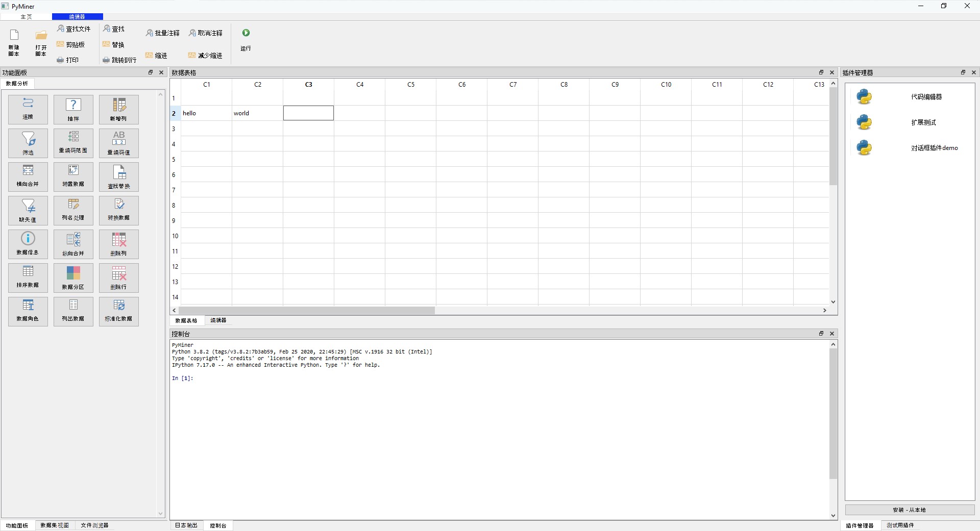The image size is (980, 531).
Task: Select the 转置数据 transpose icon
Action: coord(73,176)
